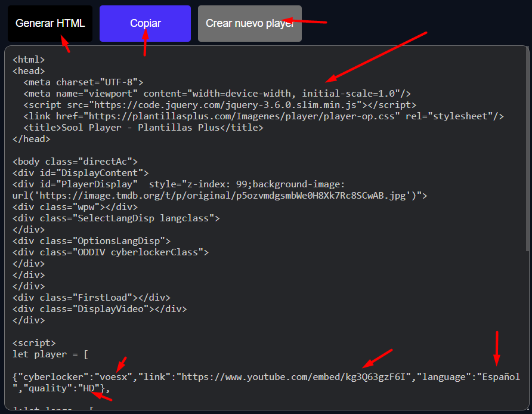The width and height of the screenshot is (532, 414).
Task: Click the jquery-3.6.0.slim.min.js script line
Action: click(220, 105)
